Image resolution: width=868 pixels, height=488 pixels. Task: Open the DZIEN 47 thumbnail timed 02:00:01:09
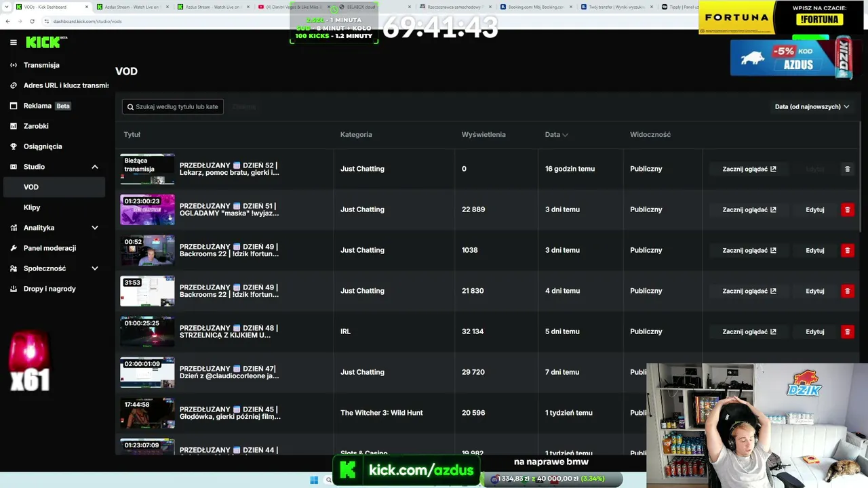tap(147, 372)
